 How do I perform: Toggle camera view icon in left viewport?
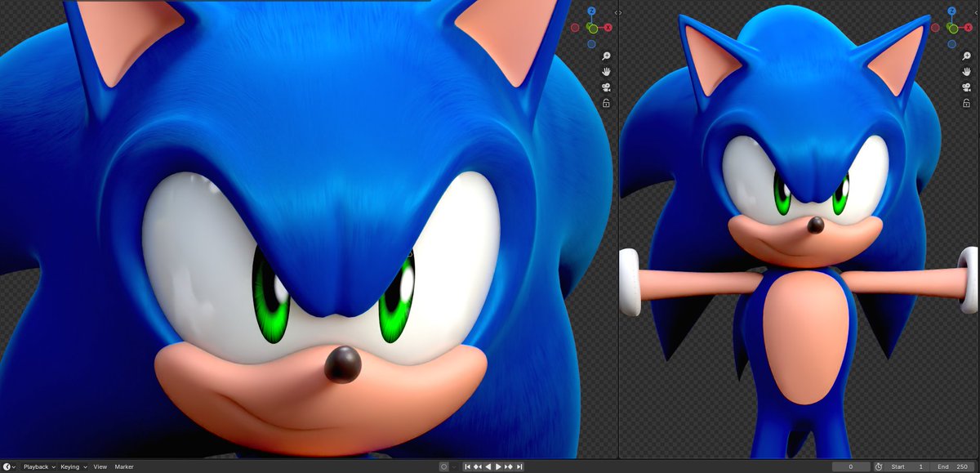pyautogui.click(x=606, y=87)
